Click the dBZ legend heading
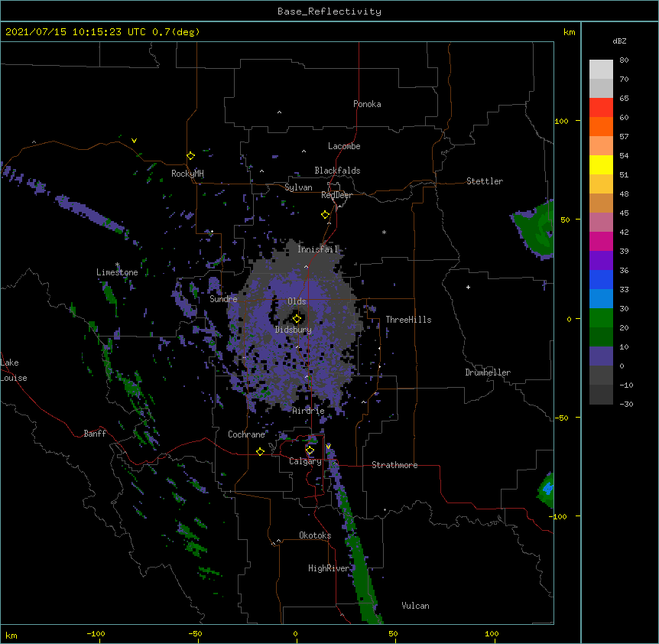This screenshot has height=644, width=659. coord(619,41)
